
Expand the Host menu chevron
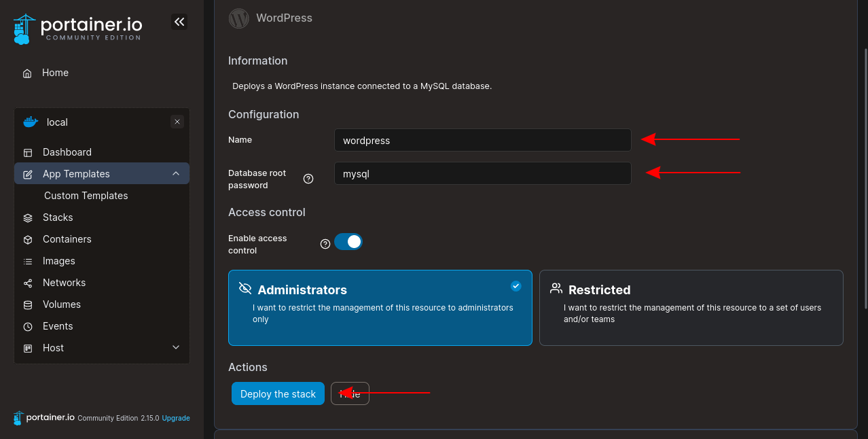pos(176,348)
